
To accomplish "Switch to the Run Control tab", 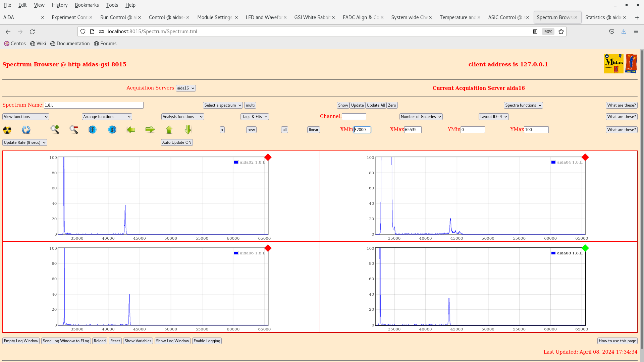I will [x=117, y=17].
